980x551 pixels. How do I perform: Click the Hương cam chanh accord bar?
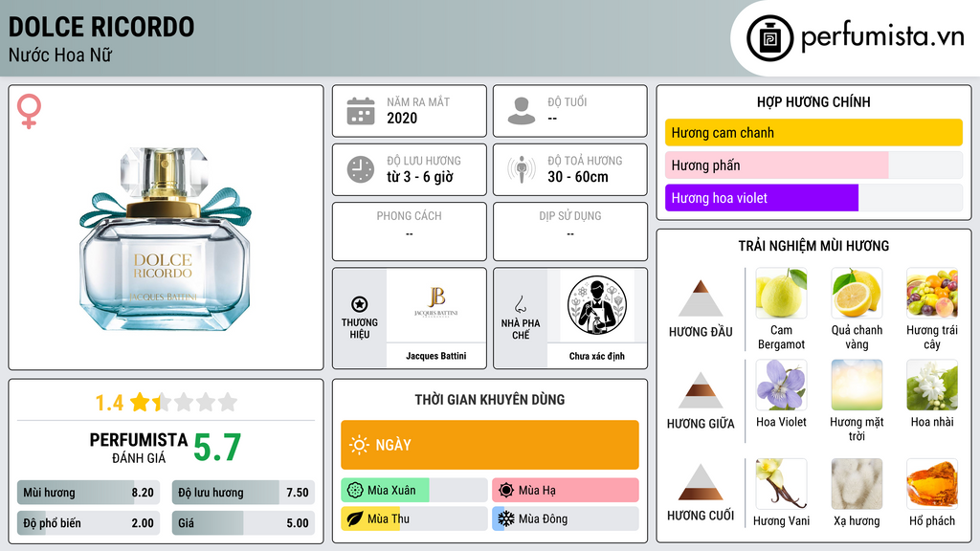(813, 132)
